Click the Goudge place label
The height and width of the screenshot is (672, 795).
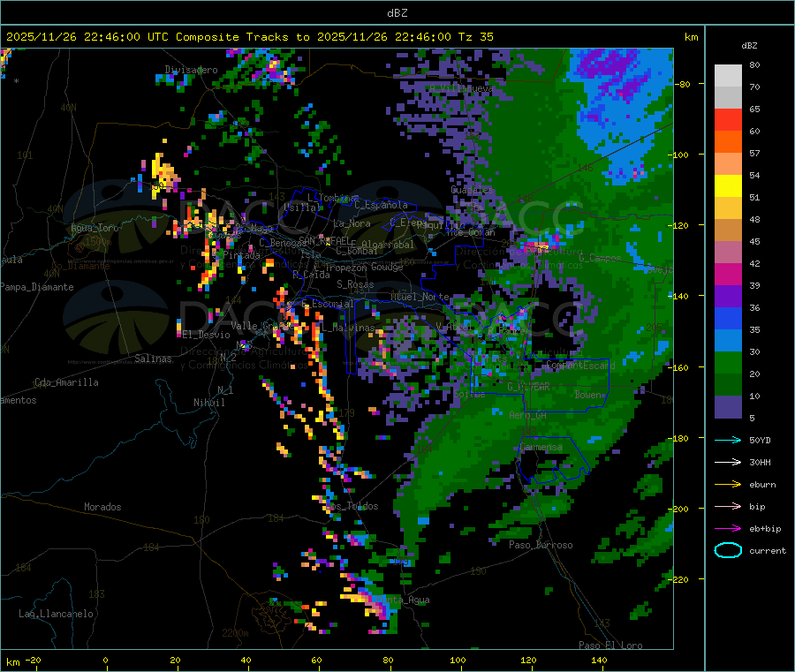[x=387, y=267]
